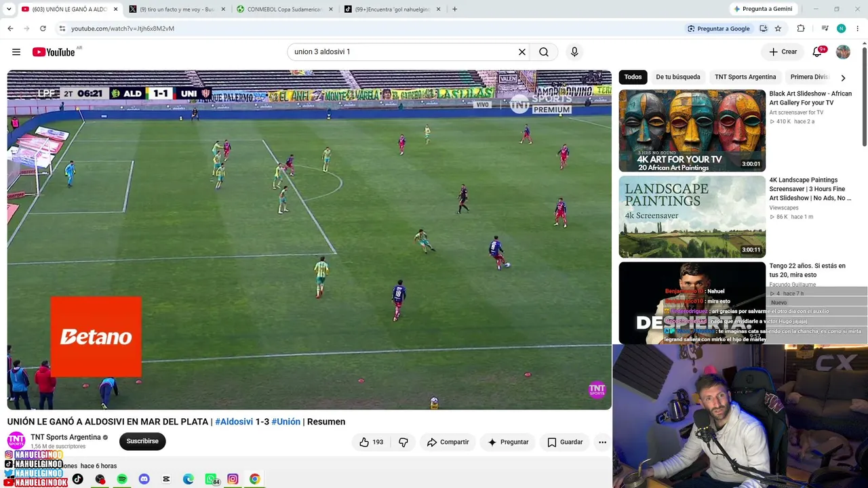The height and width of the screenshot is (488, 868).
Task: Open Chrome media controls icon
Action: (825, 28)
